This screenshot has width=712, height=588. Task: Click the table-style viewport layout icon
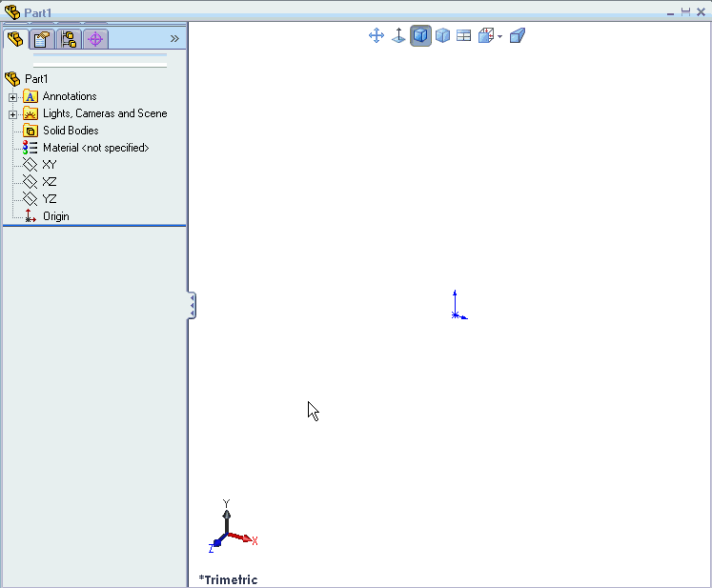click(464, 36)
